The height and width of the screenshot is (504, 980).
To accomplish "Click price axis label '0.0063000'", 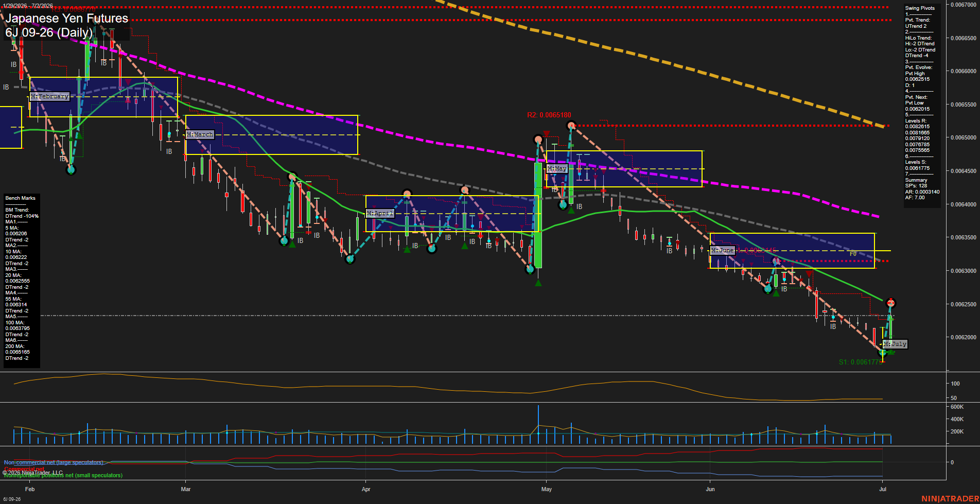I will tap(963, 271).
